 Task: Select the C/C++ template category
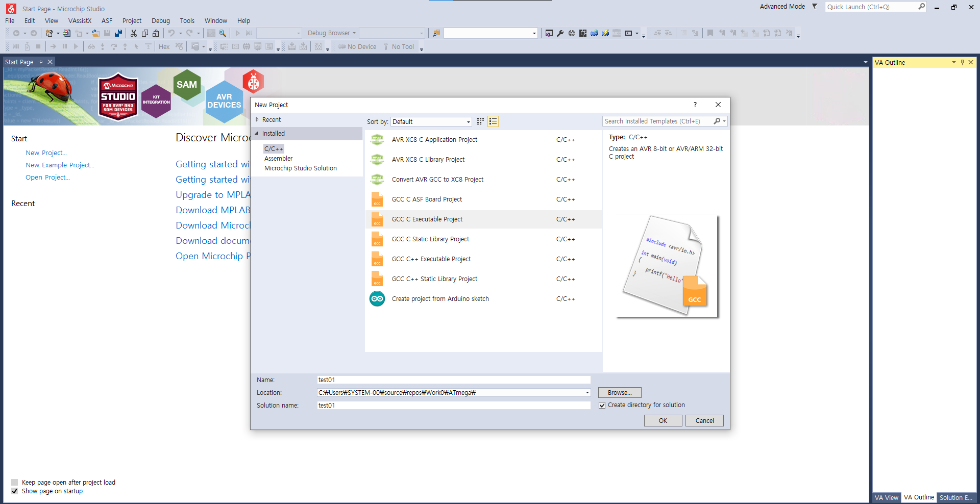point(274,149)
